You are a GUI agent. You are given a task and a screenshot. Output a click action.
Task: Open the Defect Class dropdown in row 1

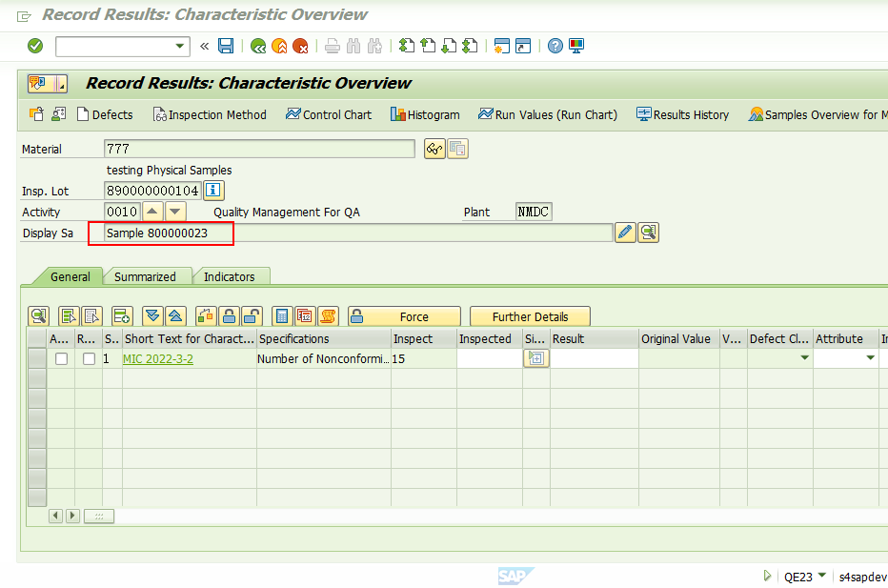tap(804, 358)
